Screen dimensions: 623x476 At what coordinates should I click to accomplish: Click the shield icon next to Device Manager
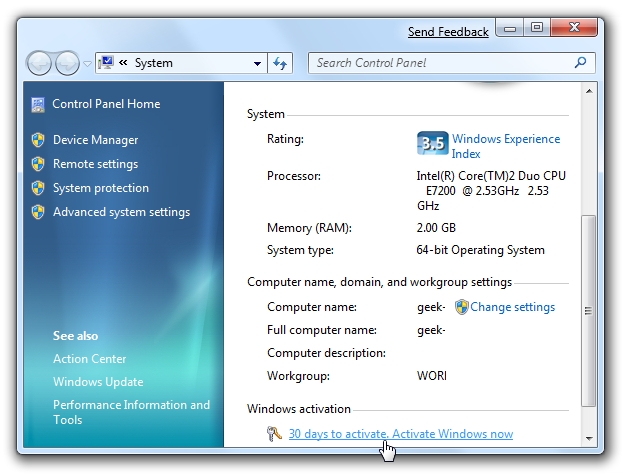click(38, 140)
